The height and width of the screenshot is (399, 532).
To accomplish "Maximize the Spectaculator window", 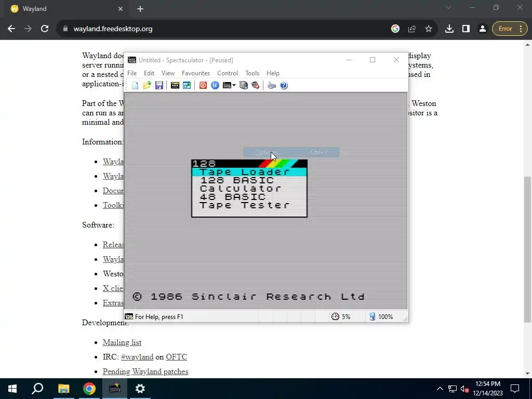I will pos(373,60).
